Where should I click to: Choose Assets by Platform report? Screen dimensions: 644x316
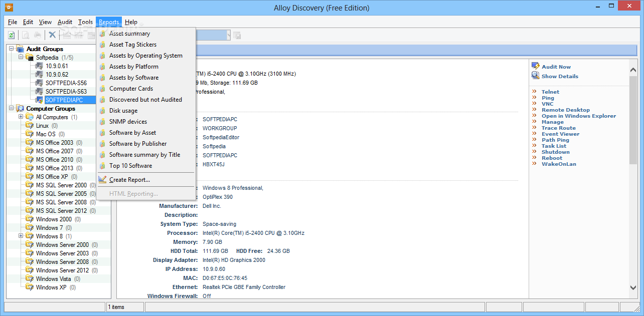tap(145, 67)
